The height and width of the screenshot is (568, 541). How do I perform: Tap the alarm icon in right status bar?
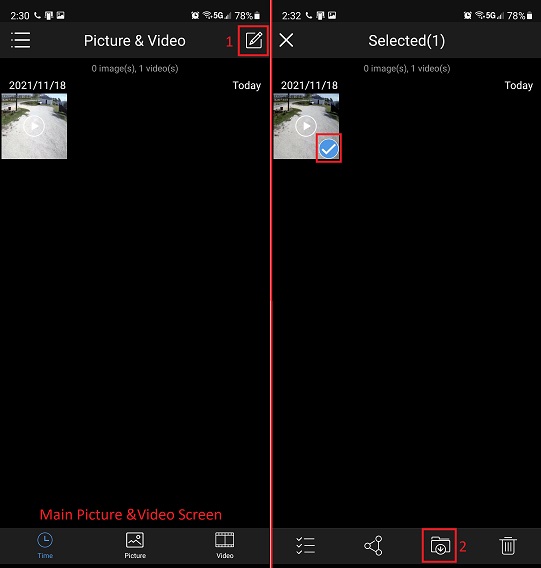point(467,15)
